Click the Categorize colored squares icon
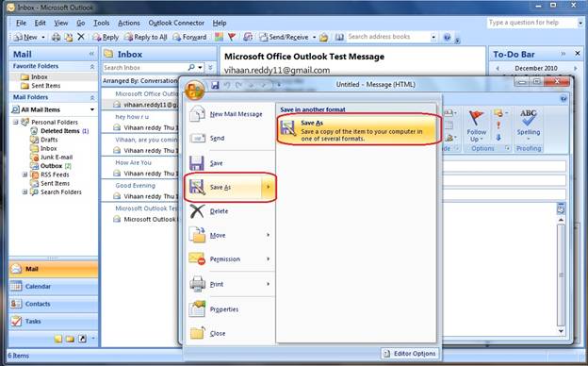 point(219,37)
